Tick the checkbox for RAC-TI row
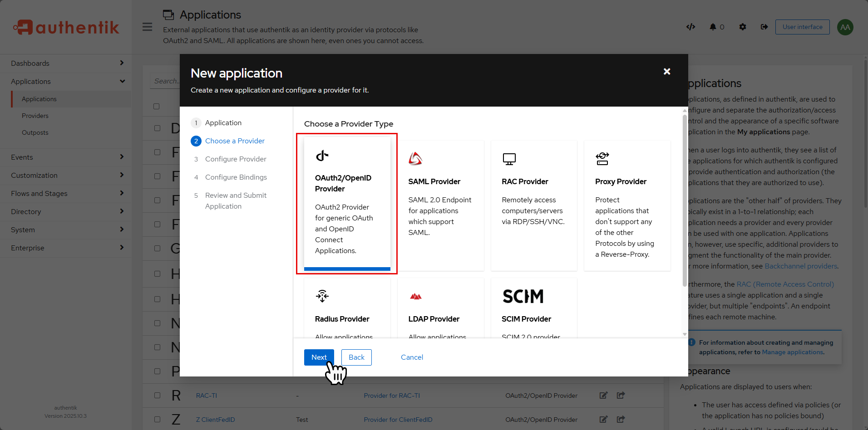868x430 pixels. coord(157,396)
